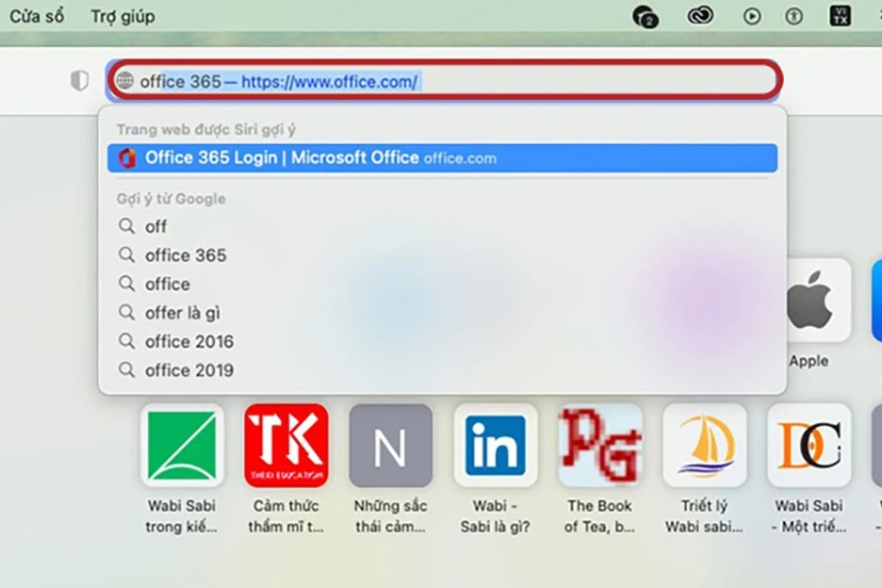Click the menu bar icon with badge 2
Image resolution: width=882 pixels, height=588 pixels.
[645, 17]
